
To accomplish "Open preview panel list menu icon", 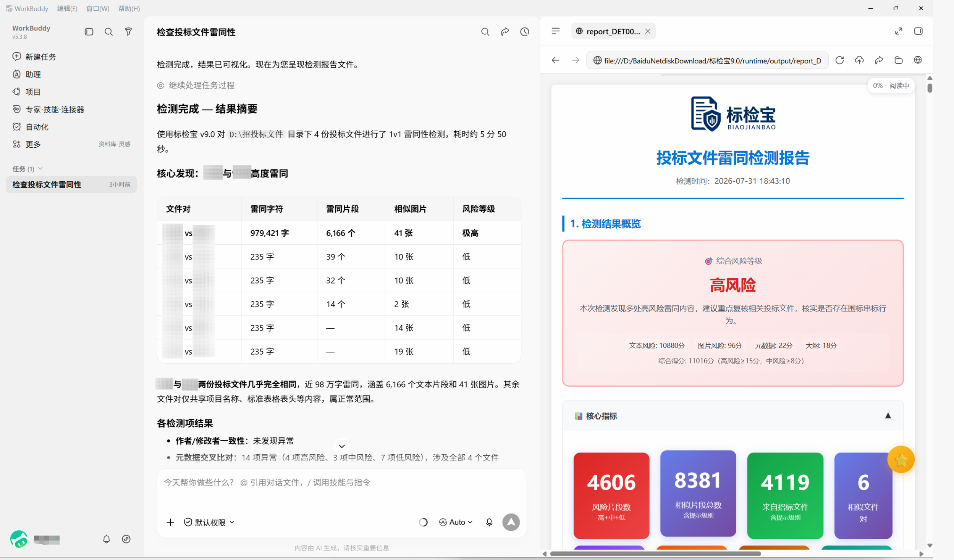I will pos(556,31).
